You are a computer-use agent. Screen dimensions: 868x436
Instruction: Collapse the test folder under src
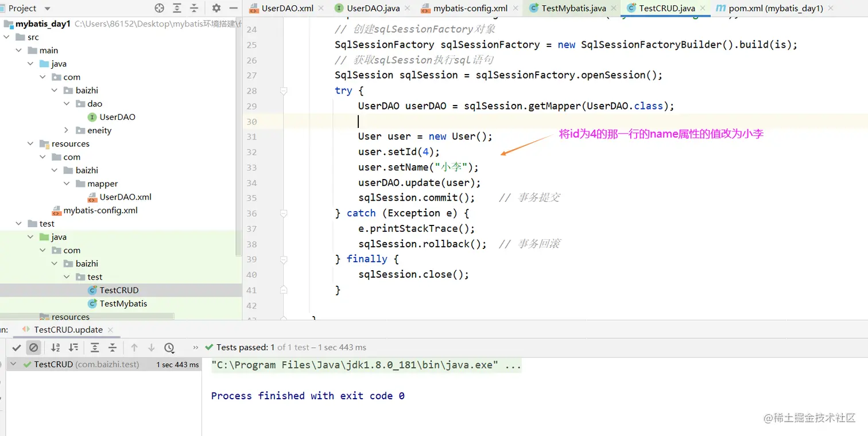coord(18,224)
